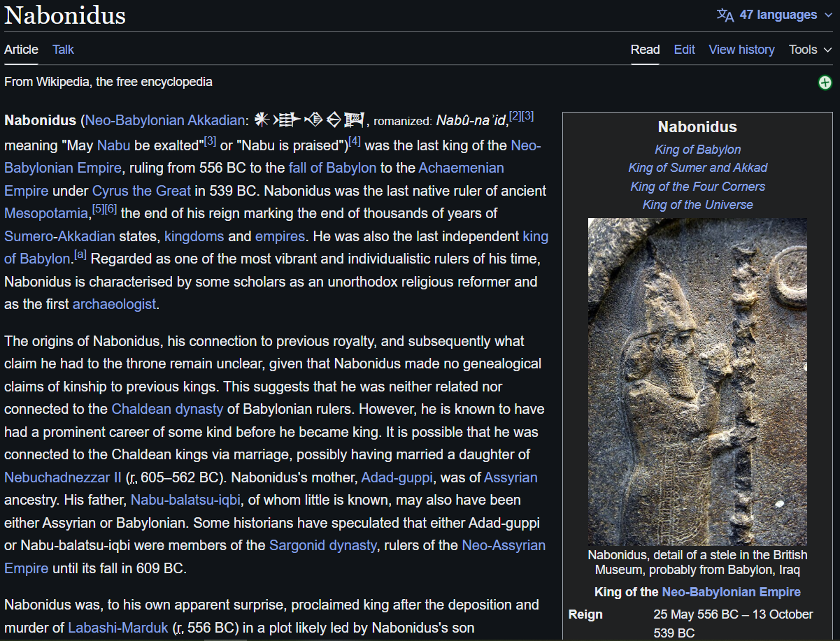Screen dimensions: 840x641
Task: Open the Achaemenian Empire link
Action: click(461, 168)
